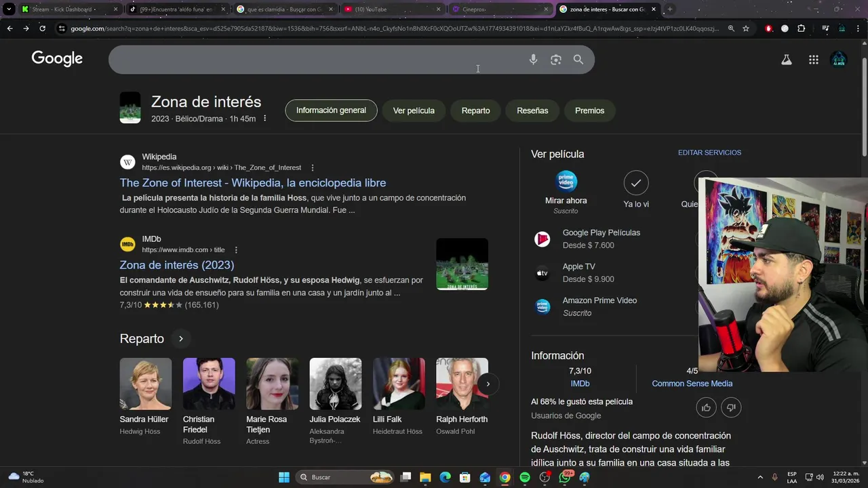Click the browser forward arrow

click(x=26, y=28)
